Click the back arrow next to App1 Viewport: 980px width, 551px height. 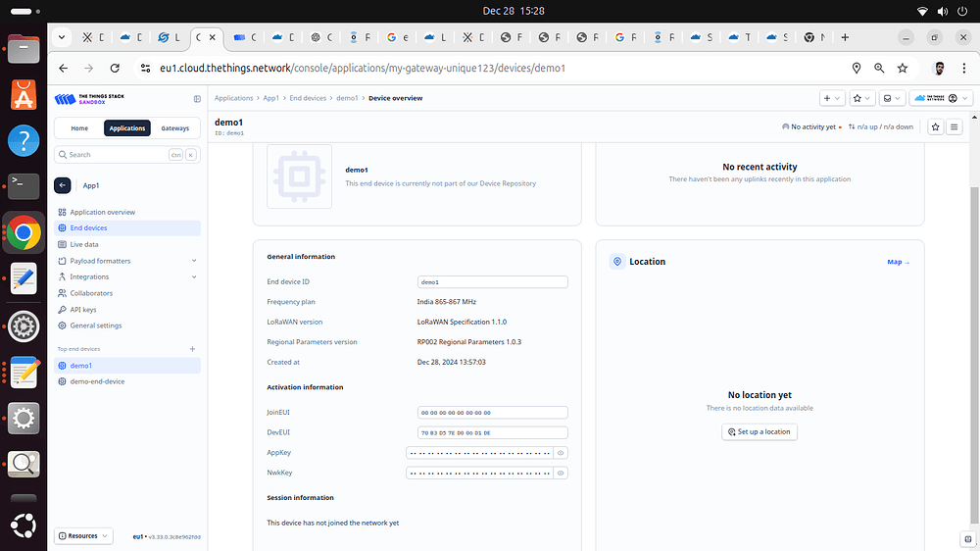pyautogui.click(x=63, y=185)
